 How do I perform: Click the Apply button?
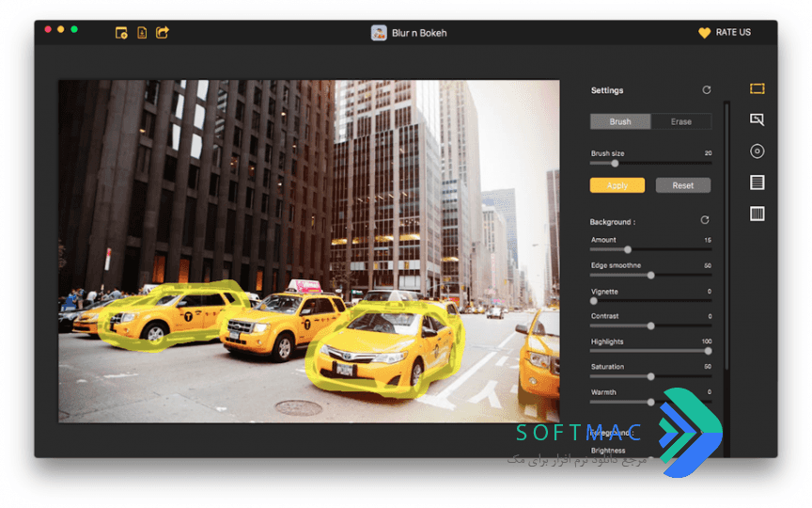point(617,185)
